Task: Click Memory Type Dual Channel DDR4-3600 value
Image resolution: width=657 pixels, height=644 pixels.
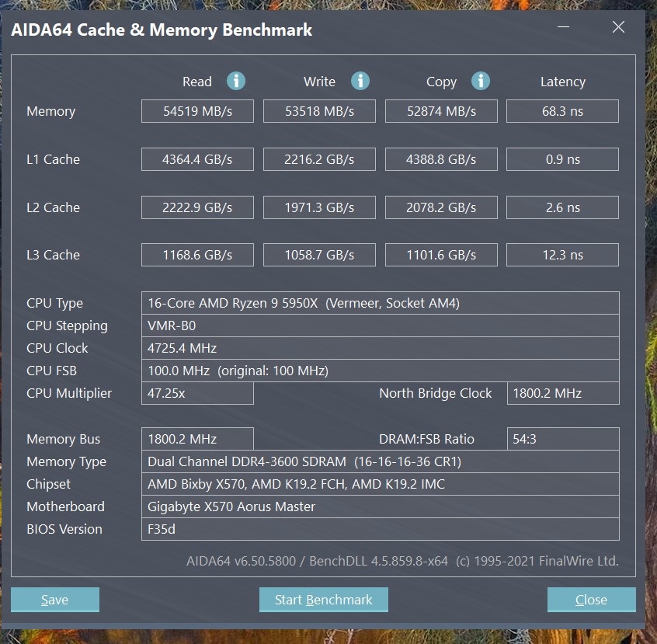Action: pos(380,461)
